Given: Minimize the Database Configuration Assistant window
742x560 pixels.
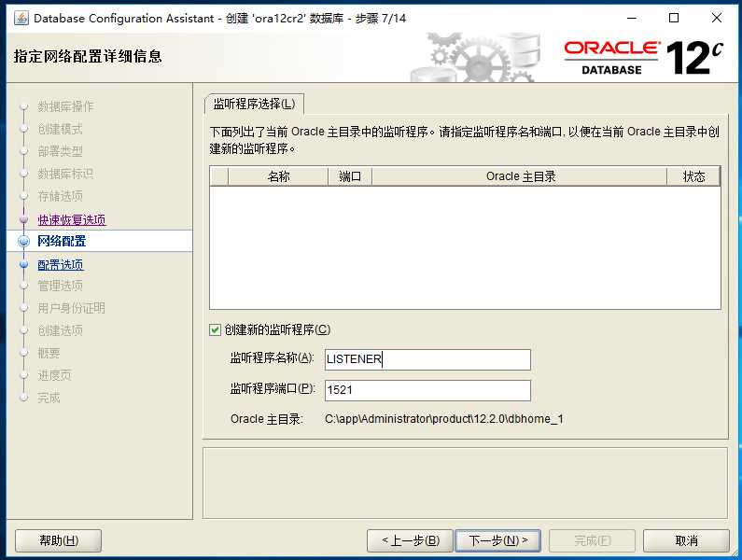Looking at the screenshot, I should (x=632, y=18).
